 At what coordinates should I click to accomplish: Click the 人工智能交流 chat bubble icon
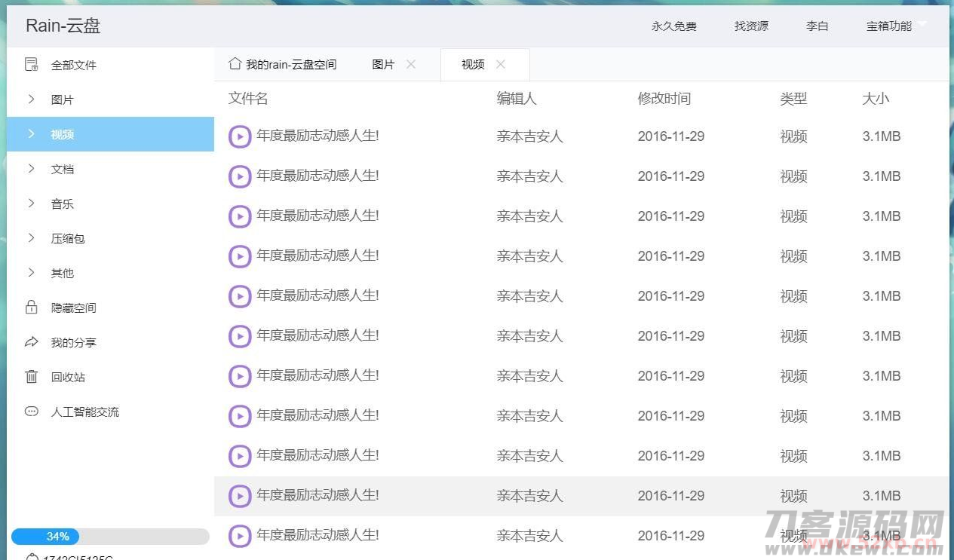[x=31, y=412]
